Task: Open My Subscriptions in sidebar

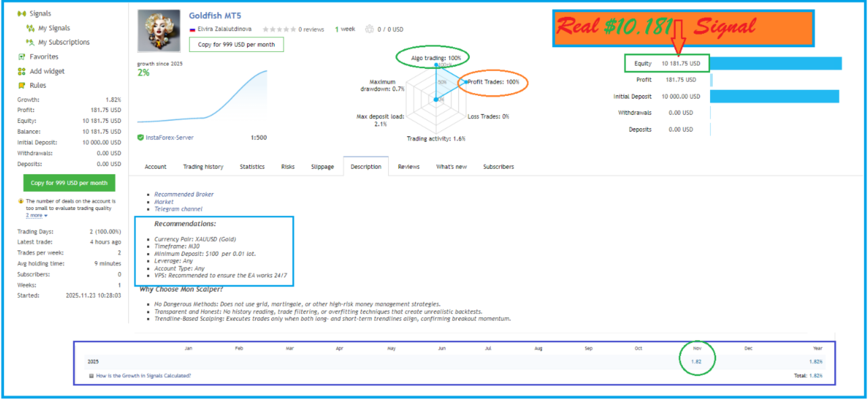Action: click(x=63, y=43)
